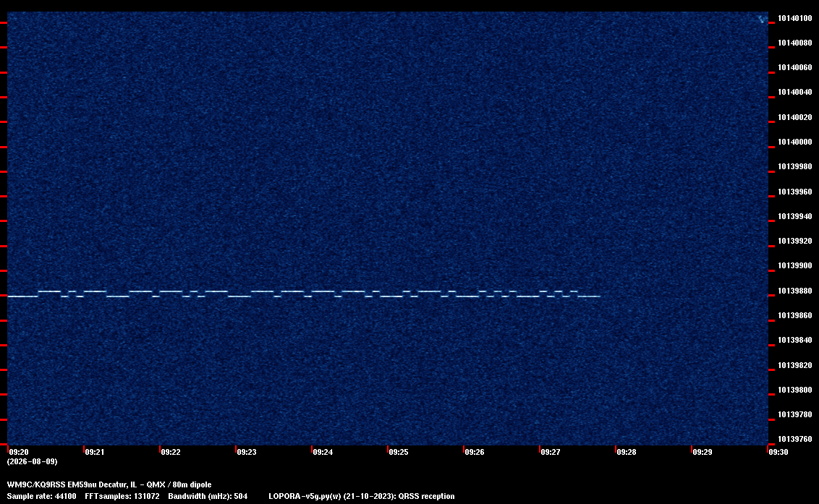This screenshot has width=819, height=504.
Task: Click the 10140000 frequency label
Action: click(794, 142)
